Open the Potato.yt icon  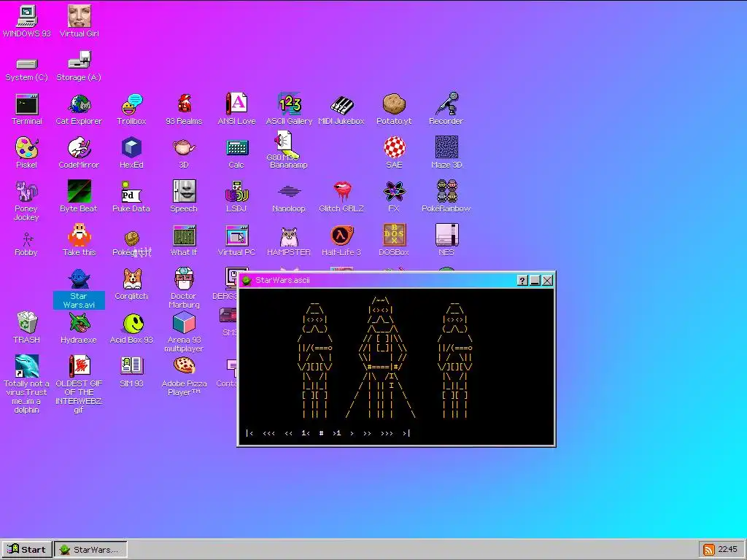click(x=394, y=109)
